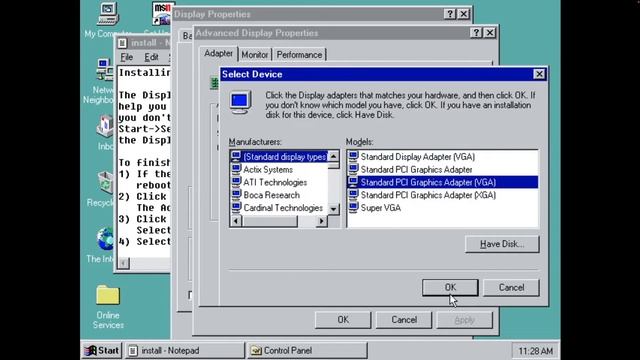This screenshot has width=640, height=360.
Task: Click monitor icon beside Super VGA
Action: [x=353, y=207]
